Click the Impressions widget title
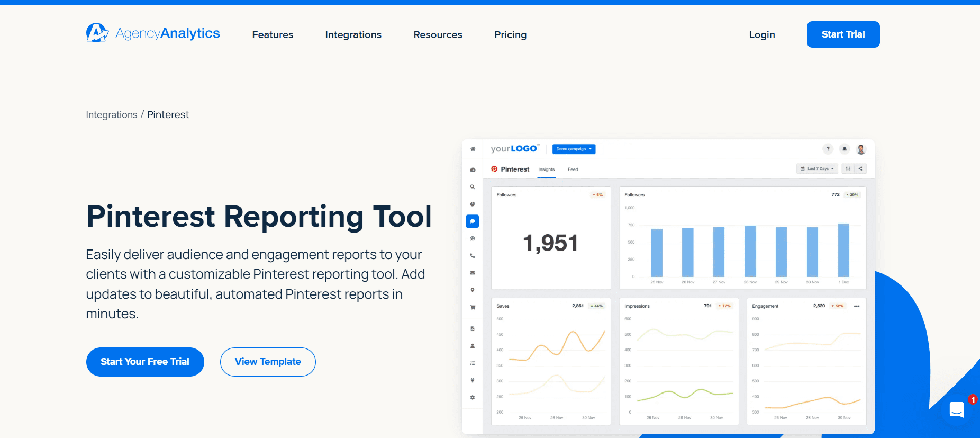This screenshot has height=438, width=980. coord(637,306)
